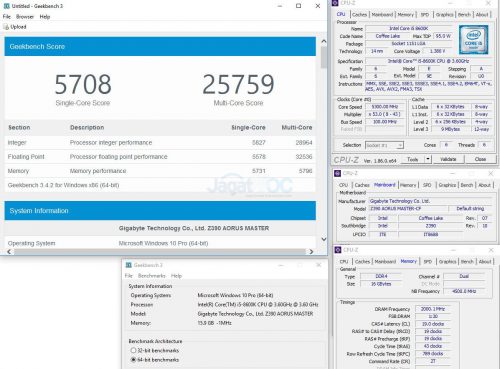Switch to Mainboard tab in top CPU-Z window
The image size is (500, 369).
[382, 15]
